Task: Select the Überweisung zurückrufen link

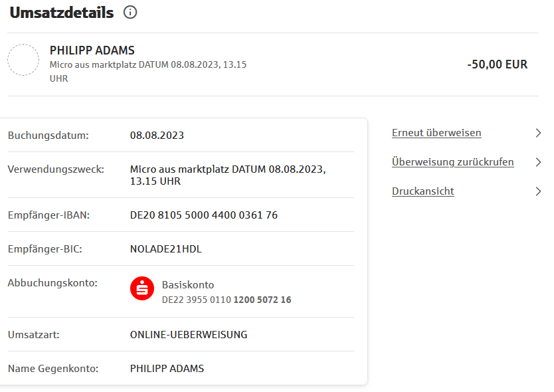Action: tap(452, 162)
